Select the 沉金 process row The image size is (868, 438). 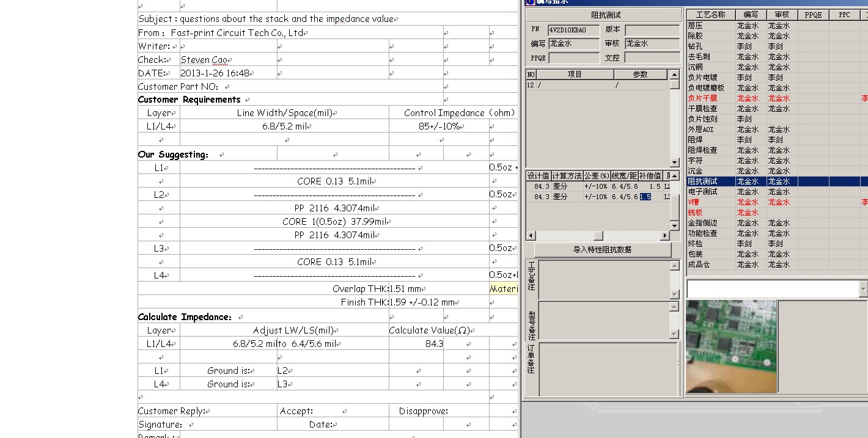pyautogui.click(x=776, y=171)
